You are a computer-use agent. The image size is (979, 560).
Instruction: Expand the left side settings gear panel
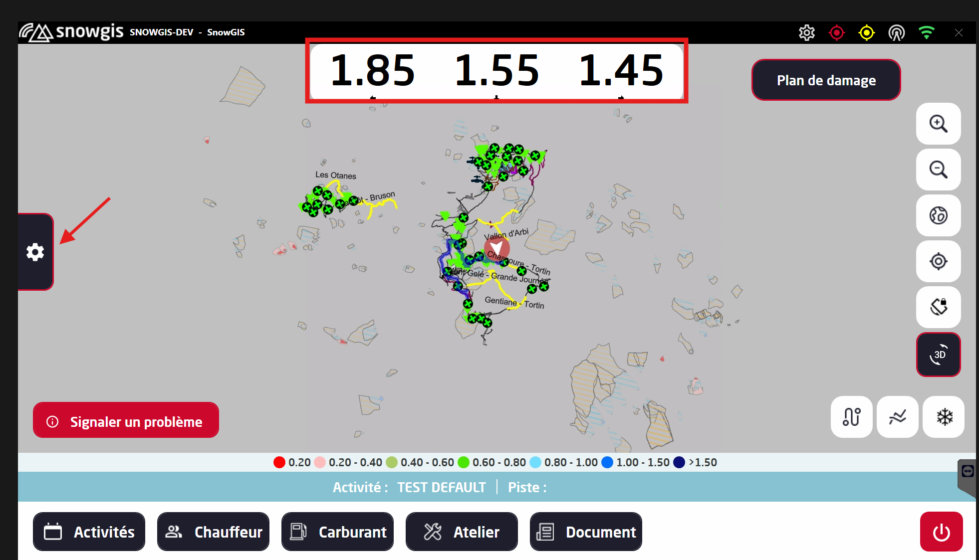(35, 252)
